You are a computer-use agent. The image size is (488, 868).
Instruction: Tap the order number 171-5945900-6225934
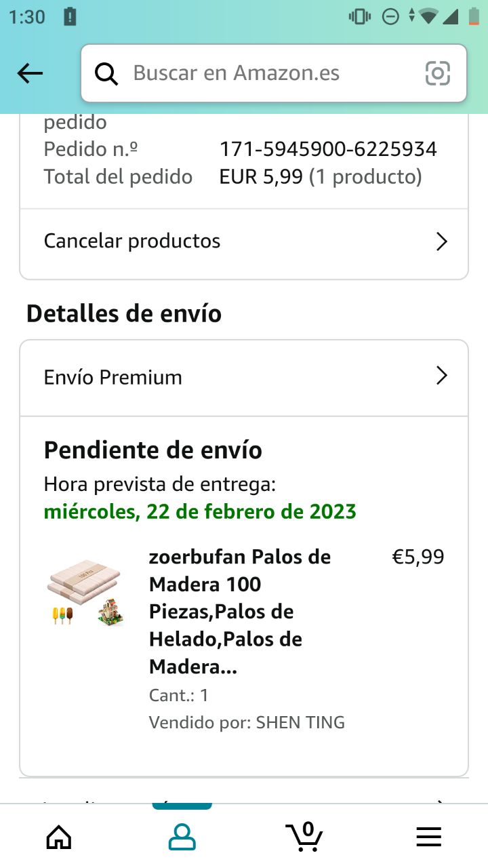click(328, 149)
